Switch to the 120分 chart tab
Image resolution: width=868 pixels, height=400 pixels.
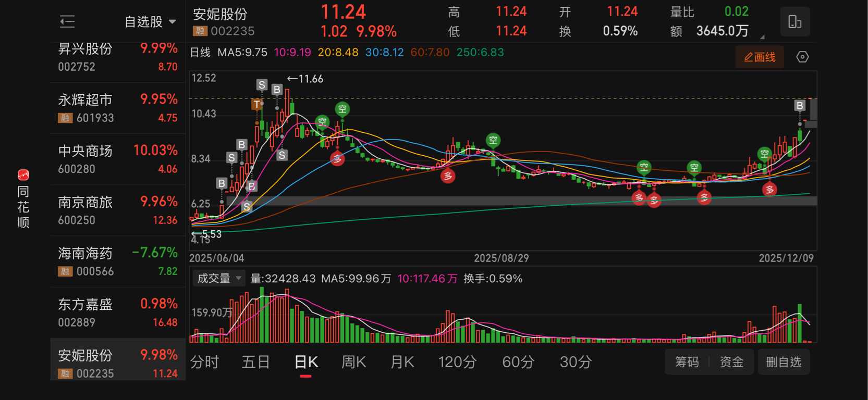click(x=457, y=362)
